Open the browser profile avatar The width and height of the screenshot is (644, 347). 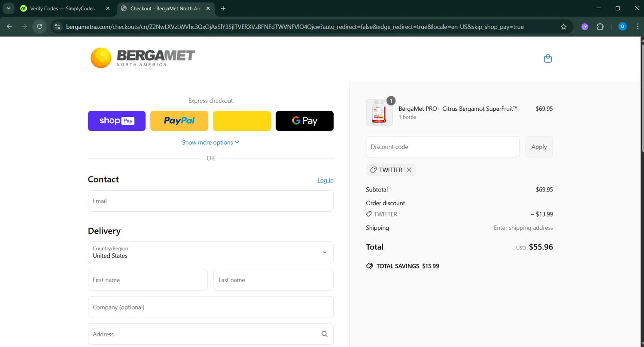(x=623, y=27)
